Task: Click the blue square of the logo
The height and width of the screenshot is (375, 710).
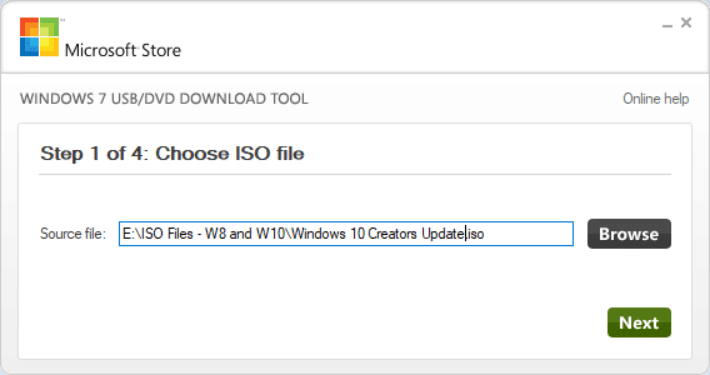Action: (x=29, y=47)
